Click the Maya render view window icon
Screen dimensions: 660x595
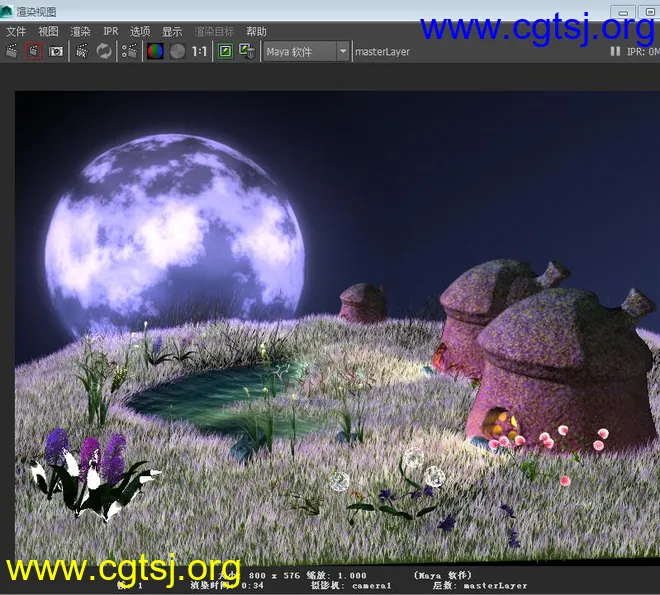[6, 11]
